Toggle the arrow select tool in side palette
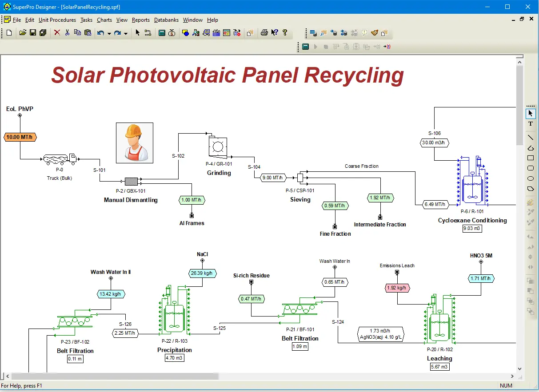Screen dimensions: 539x392 531,114
